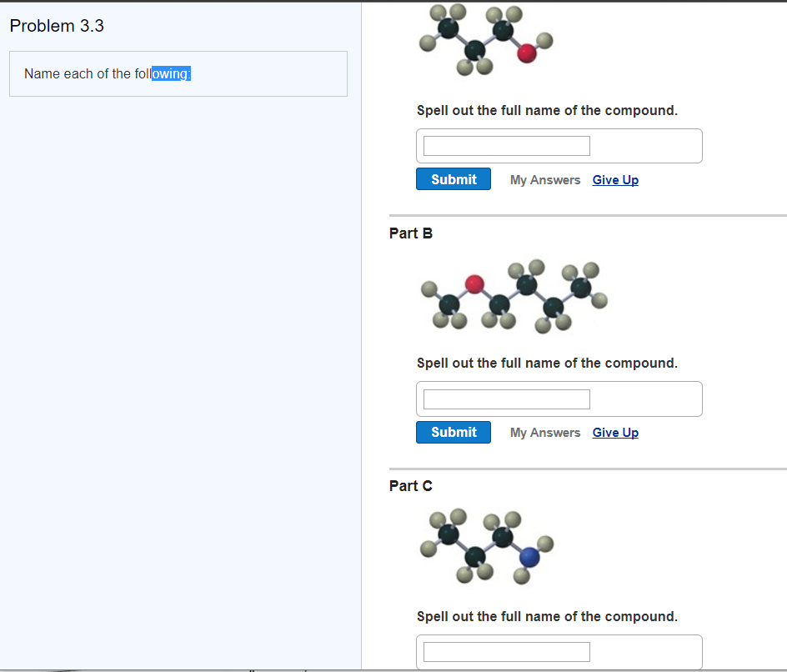
Task: Select the Part B compound name field
Action: [505, 399]
